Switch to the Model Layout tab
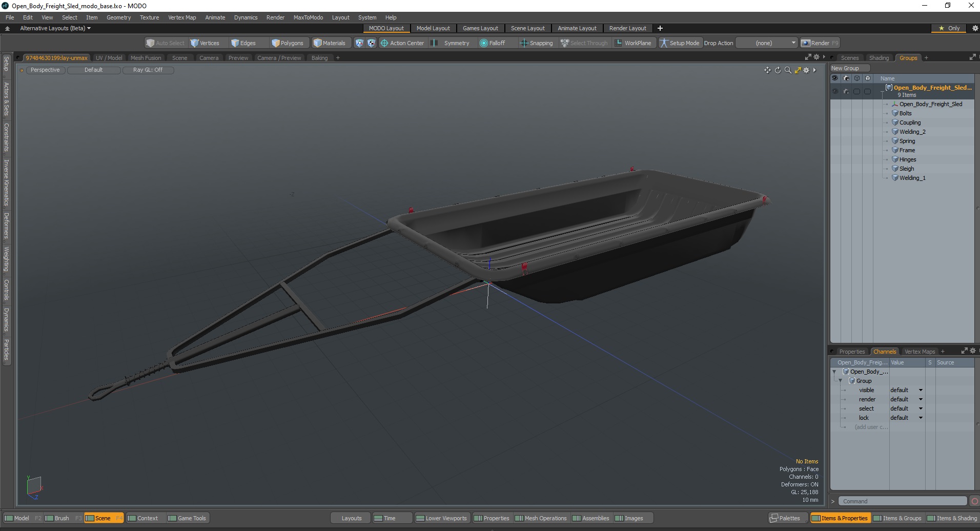 coord(433,28)
